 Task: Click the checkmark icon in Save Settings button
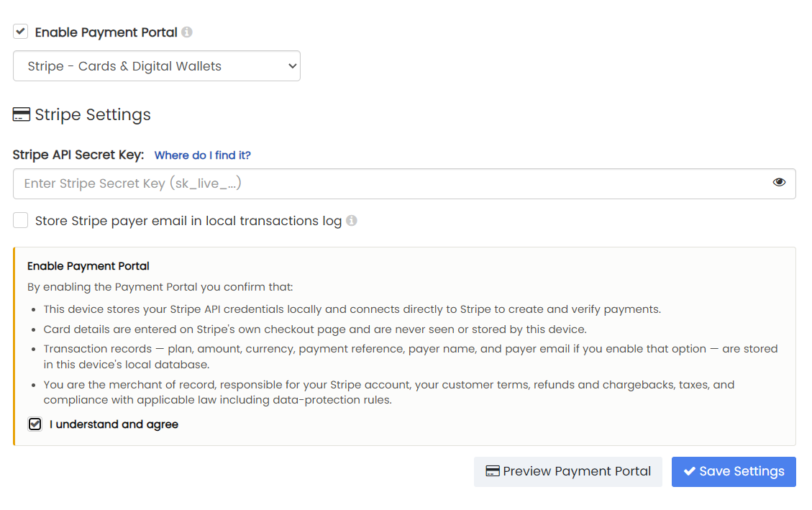point(689,471)
